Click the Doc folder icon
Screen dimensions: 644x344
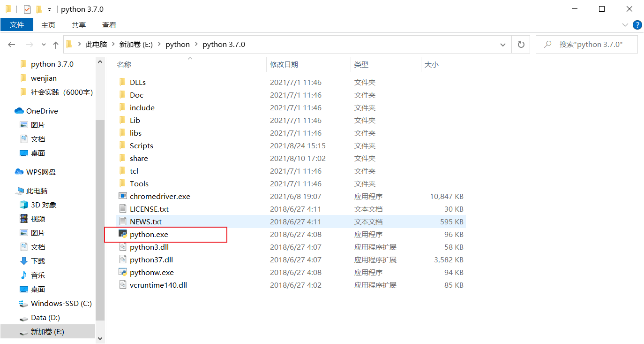coord(123,95)
